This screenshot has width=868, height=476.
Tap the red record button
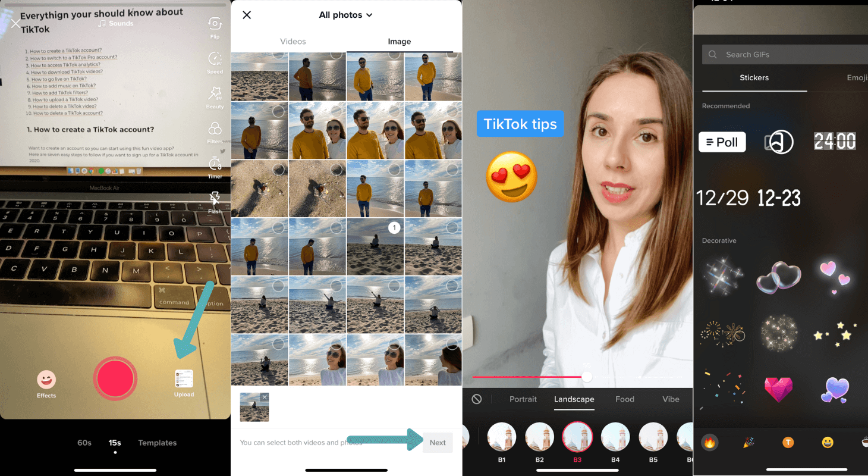[115, 378]
